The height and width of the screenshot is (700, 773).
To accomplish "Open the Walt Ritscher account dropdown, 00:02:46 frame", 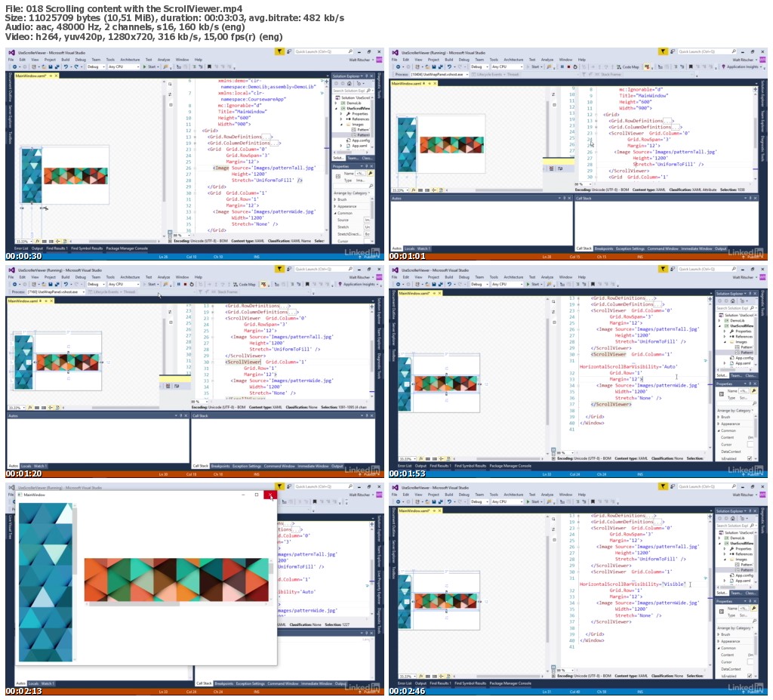I will 744,495.
